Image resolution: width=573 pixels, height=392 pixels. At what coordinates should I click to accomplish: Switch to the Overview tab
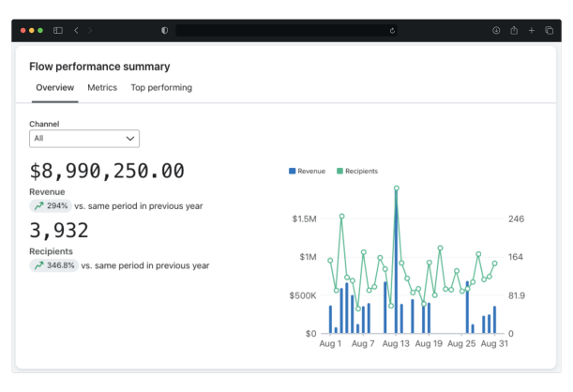54,87
